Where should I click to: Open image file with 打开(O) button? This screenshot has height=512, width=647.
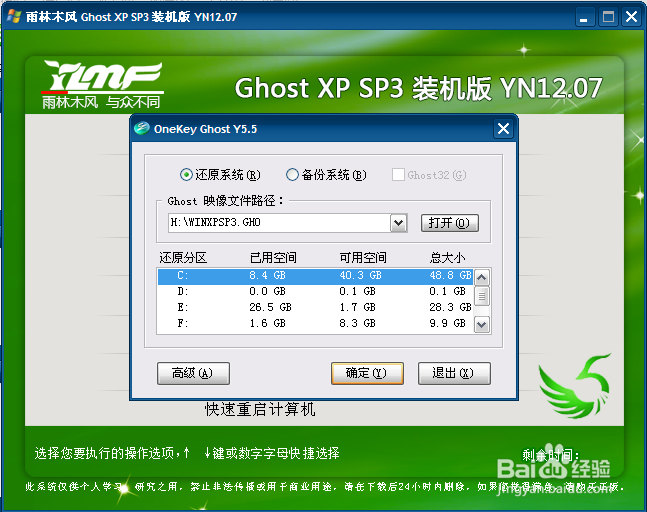pos(450,223)
